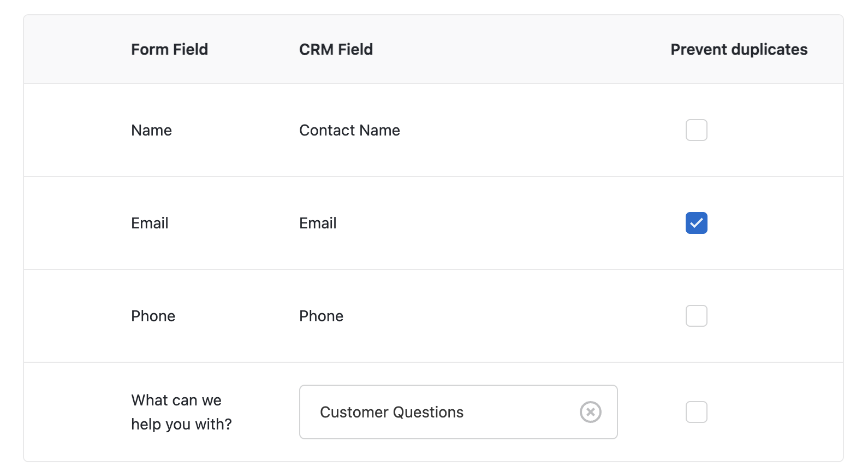Enable prevent duplicates for Phone
868x471 pixels.
tap(696, 316)
